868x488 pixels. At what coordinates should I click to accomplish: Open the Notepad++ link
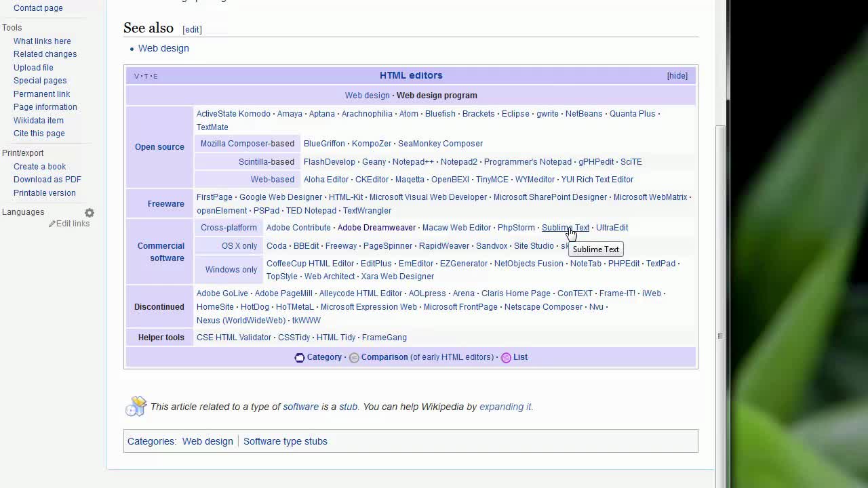point(413,162)
